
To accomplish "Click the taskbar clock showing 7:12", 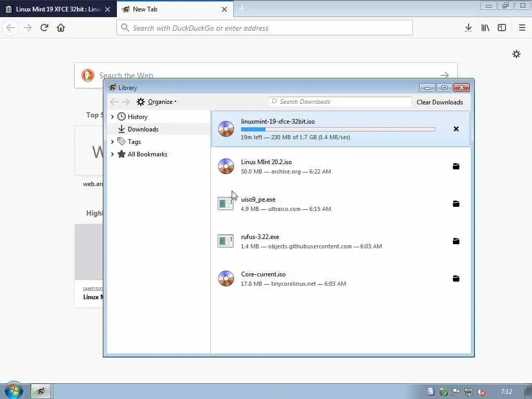I will [x=506, y=392].
